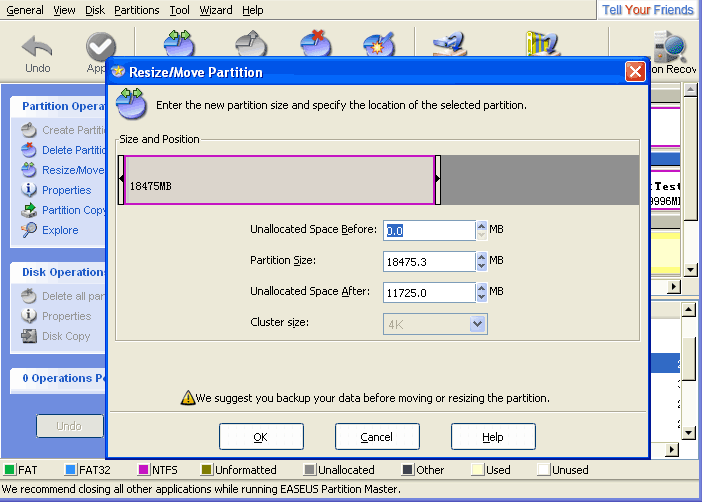This screenshot has height=502, width=702.
Task: Open the General menu
Action: pos(25,10)
